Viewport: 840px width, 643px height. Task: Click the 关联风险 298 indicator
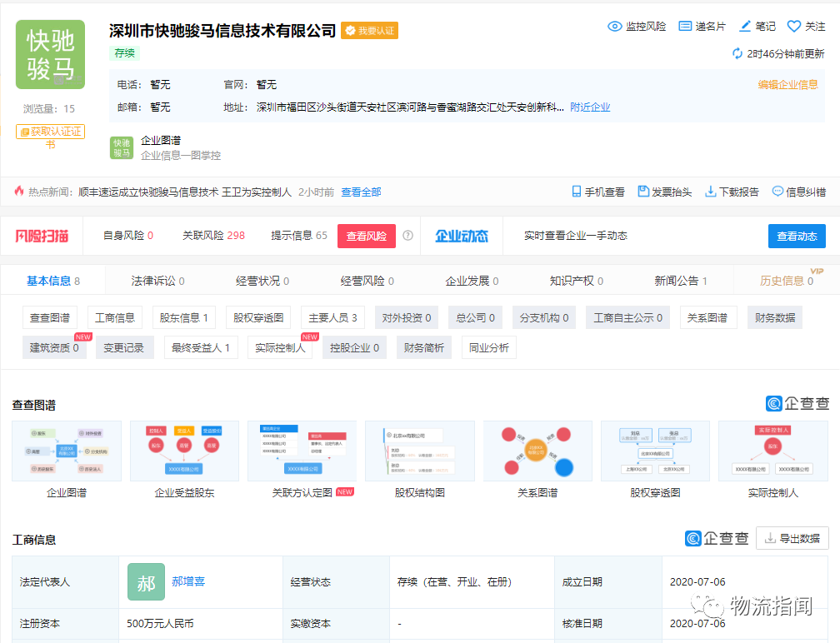213,236
